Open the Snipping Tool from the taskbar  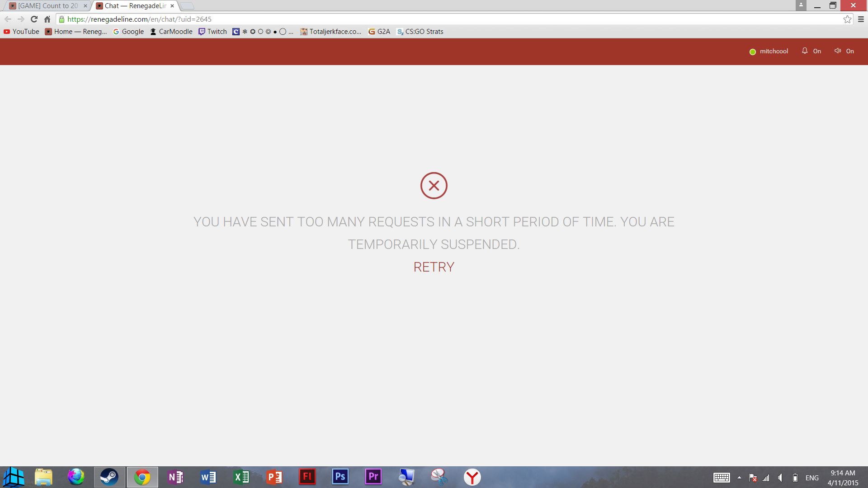click(x=439, y=477)
